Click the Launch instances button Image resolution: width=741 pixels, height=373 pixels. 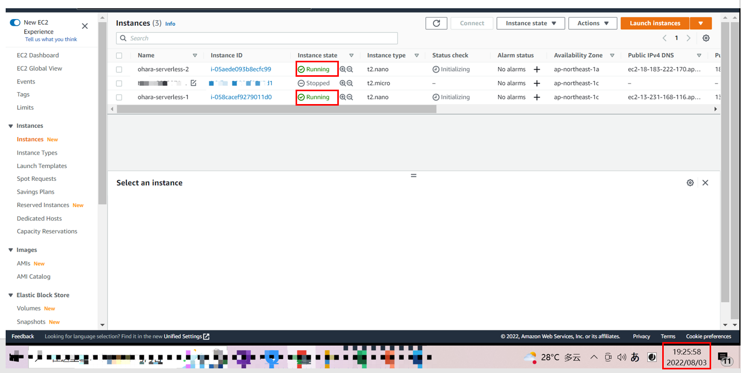point(655,23)
